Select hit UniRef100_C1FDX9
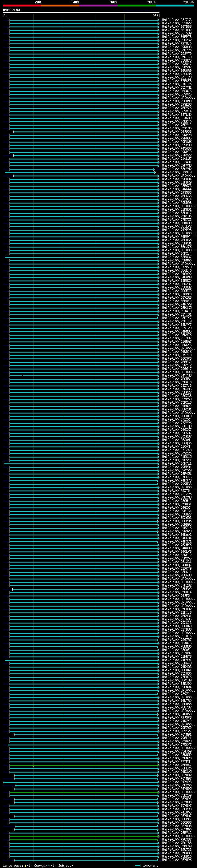 pos(177,182)
